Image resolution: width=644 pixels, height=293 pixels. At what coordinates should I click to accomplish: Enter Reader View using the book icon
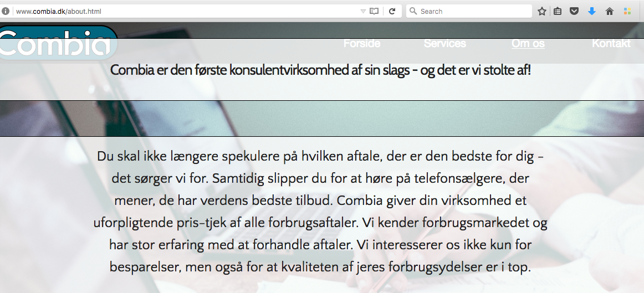[374, 11]
